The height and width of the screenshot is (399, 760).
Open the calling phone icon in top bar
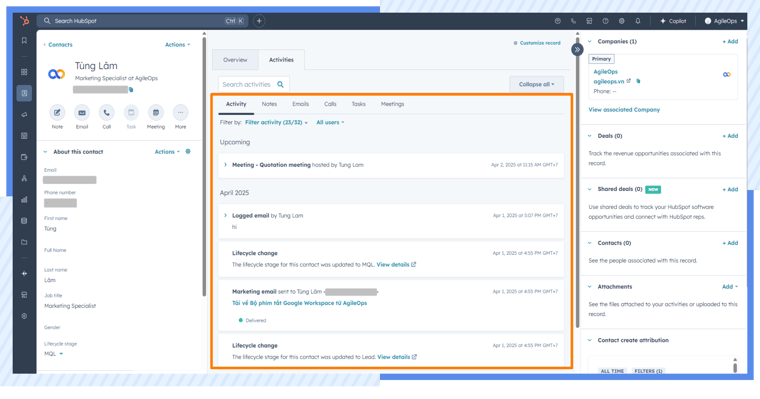(x=573, y=21)
